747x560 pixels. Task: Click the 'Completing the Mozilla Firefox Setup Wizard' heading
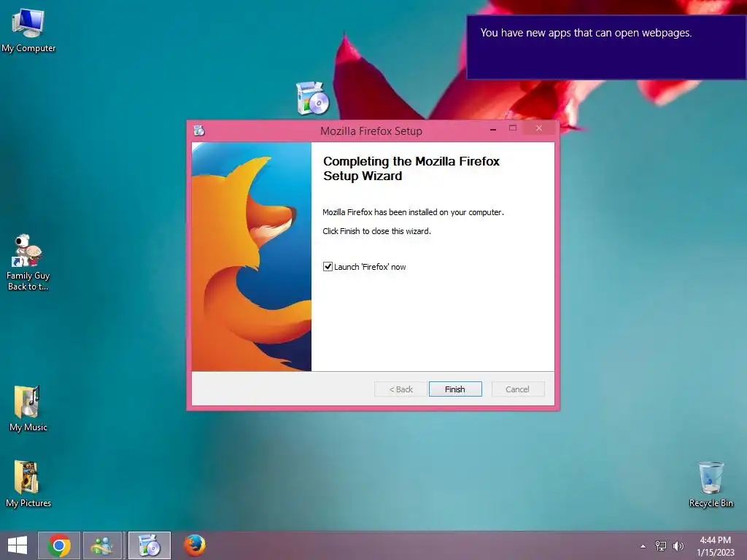tap(411, 168)
